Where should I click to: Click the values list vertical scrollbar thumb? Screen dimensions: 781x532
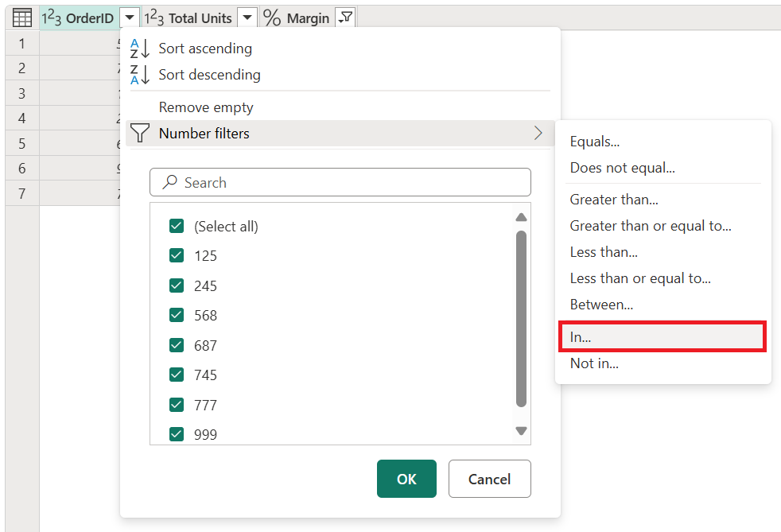pos(521,318)
